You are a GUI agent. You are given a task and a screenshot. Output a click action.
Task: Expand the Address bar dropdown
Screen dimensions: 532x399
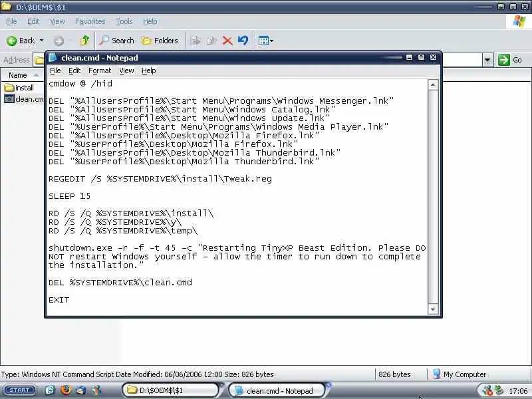point(487,60)
